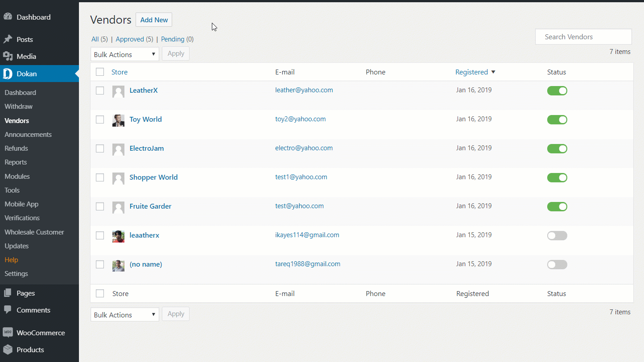Click the LeatherX vendor avatar
Image resolution: width=644 pixels, height=362 pixels.
pyautogui.click(x=118, y=91)
